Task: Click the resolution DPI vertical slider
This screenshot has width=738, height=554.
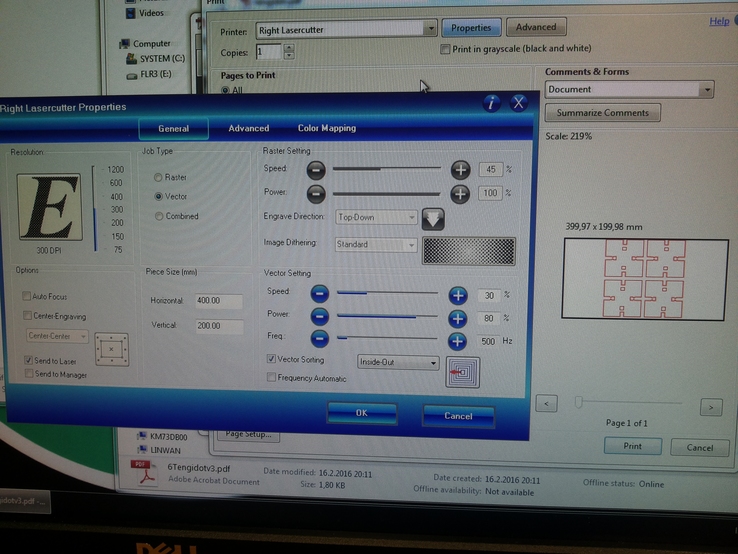Action: [x=94, y=209]
